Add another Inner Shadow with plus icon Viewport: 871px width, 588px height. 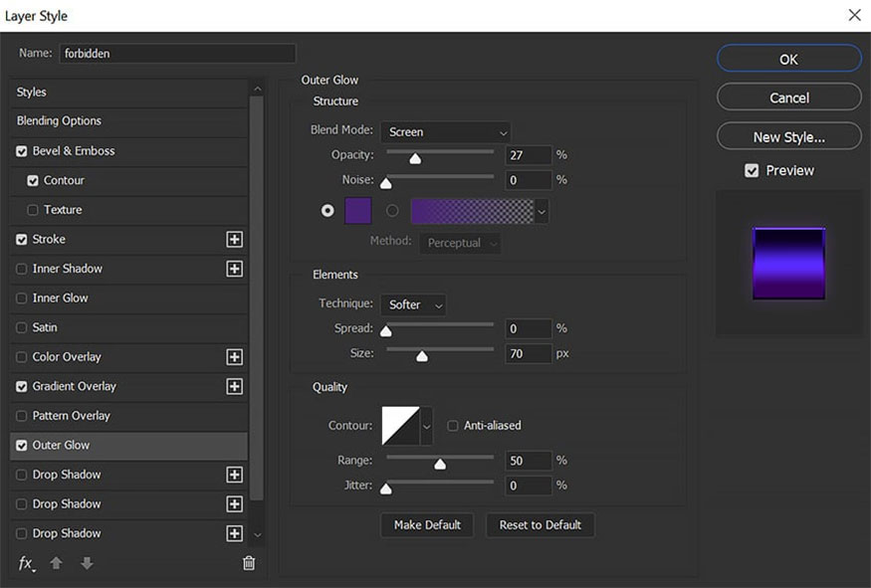coord(235,269)
